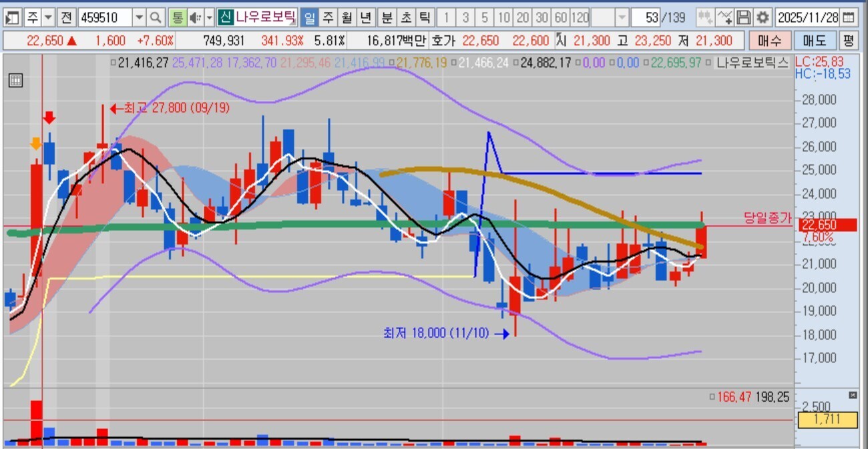Viewport: 868px width, 449px height.
Task: Click the panel layout icon at toolbar start
Action: coord(13,17)
